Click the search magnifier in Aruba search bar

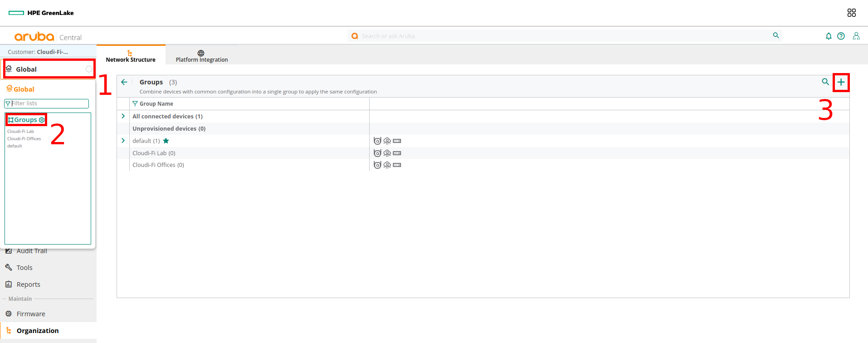[x=776, y=35]
